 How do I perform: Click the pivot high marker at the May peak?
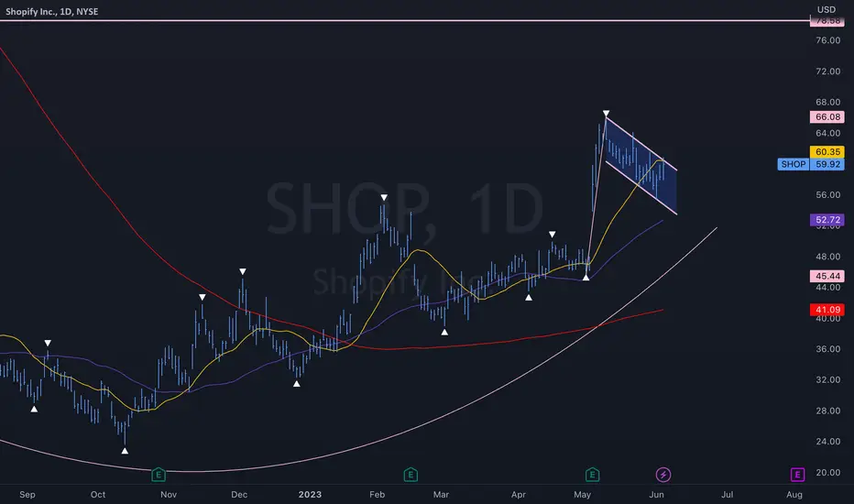point(607,114)
